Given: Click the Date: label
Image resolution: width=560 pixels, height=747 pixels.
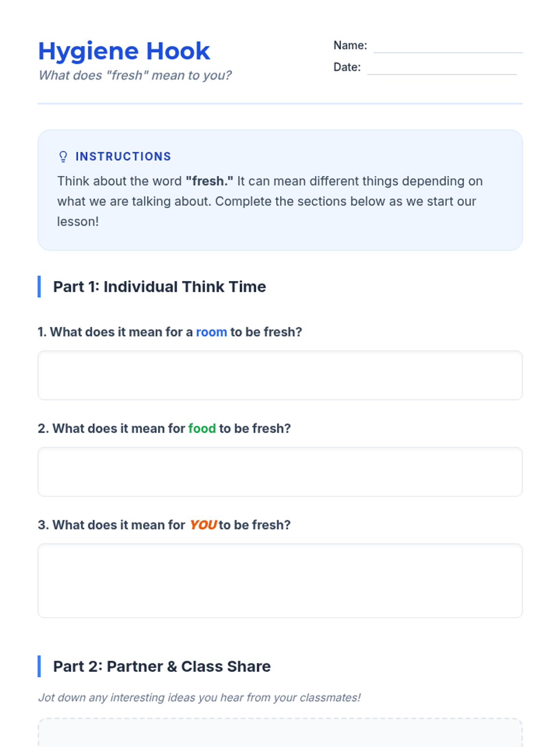Looking at the screenshot, I should [347, 67].
